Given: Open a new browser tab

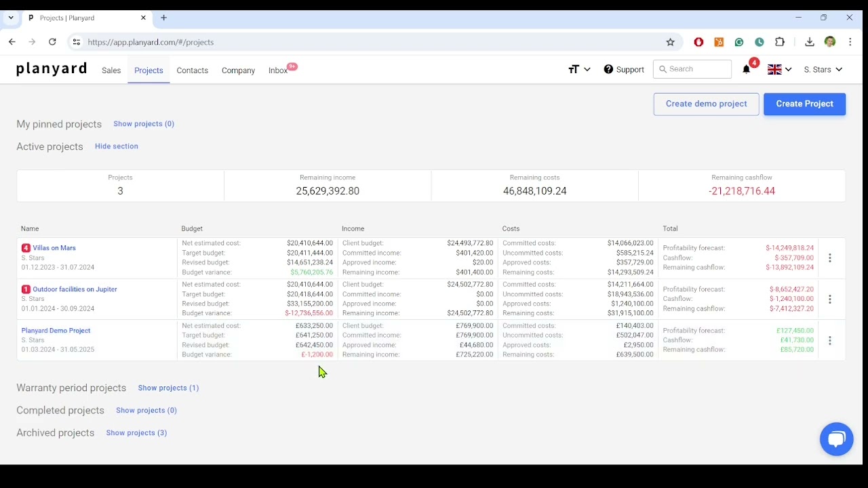Looking at the screenshot, I should [163, 18].
